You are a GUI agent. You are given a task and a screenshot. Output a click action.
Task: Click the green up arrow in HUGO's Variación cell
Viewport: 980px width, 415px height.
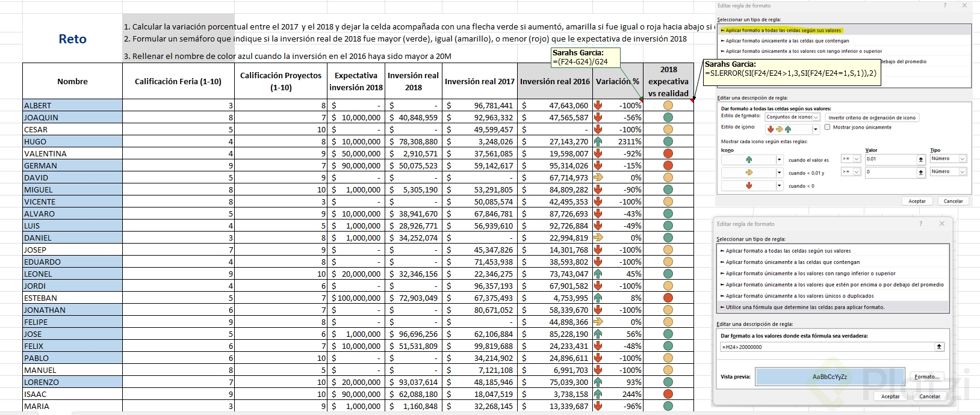[598, 141]
